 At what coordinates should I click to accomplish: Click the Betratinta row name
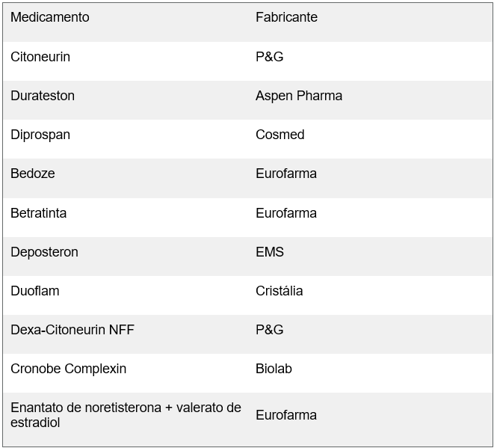point(38,213)
